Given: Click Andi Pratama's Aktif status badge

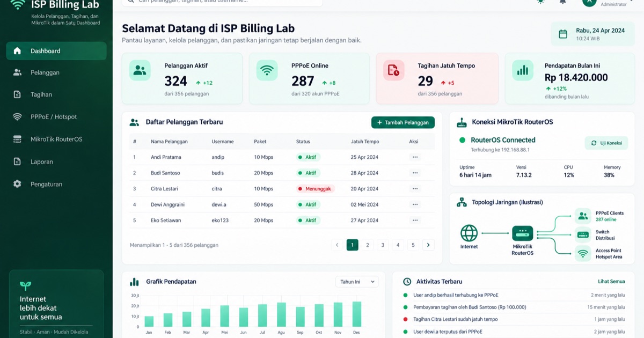Looking at the screenshot, I should click(308, 157).
